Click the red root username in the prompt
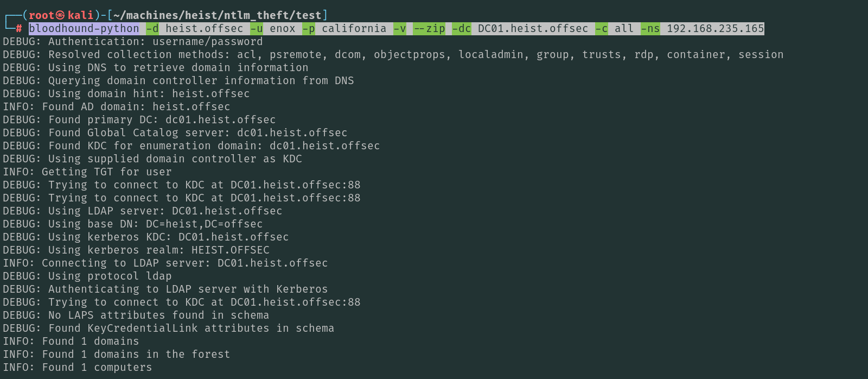 point(42,15)
